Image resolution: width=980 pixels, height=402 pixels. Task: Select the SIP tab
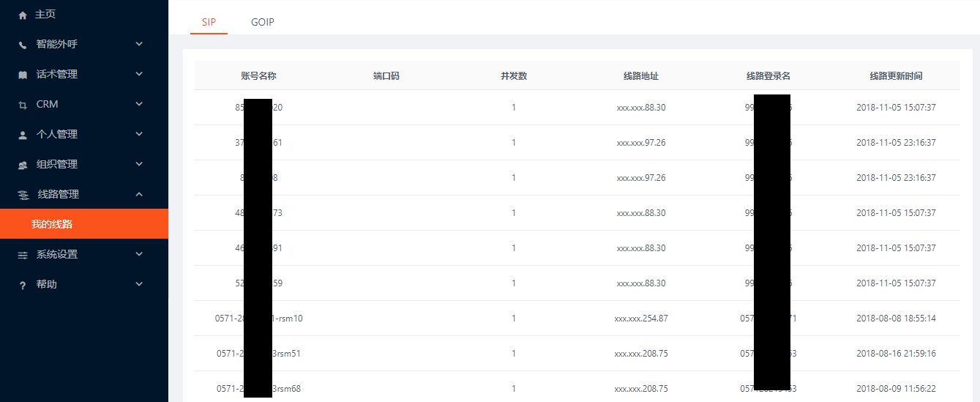(x=209, y=22)
